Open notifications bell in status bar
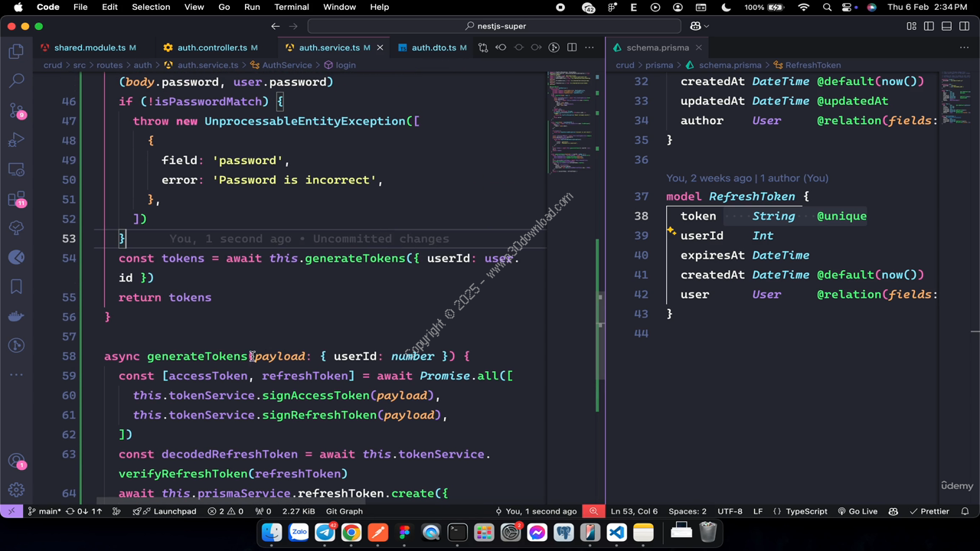Viewport: 980px width, 551px height. pyautogui.click(x=965, y=511)
